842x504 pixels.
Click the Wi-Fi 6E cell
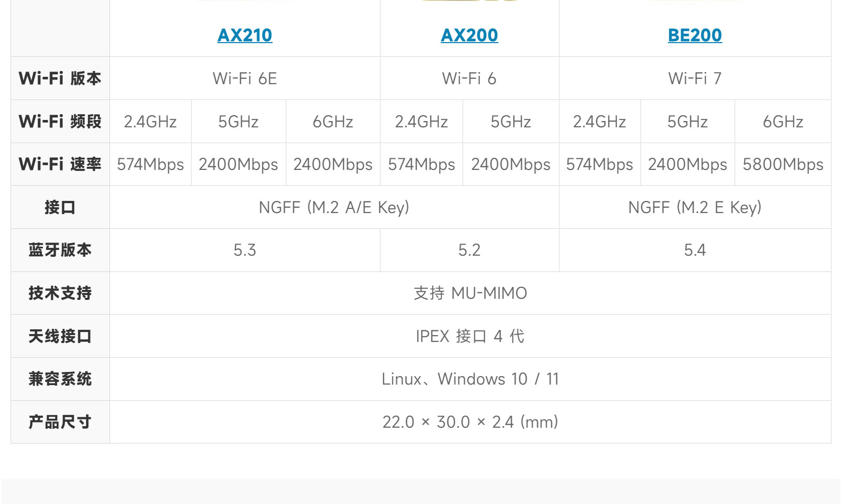(245, 78)
